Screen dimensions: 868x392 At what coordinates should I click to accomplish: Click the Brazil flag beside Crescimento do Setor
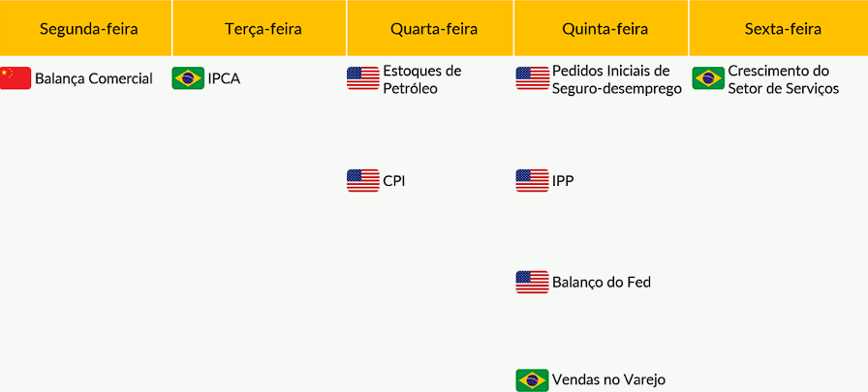click(708, 78)
